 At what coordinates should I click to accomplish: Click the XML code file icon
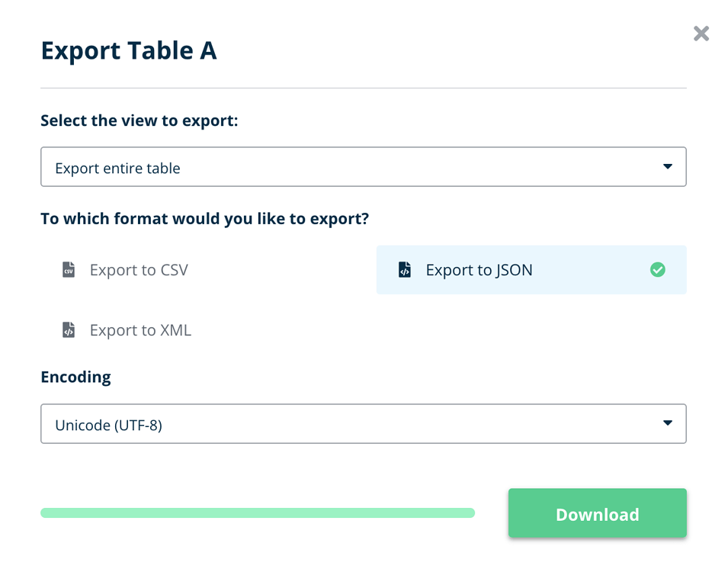[69, 330]
